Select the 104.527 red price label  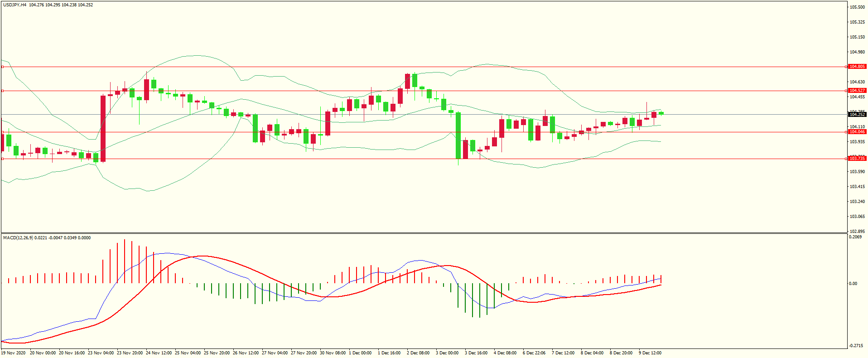click(857, 91)
